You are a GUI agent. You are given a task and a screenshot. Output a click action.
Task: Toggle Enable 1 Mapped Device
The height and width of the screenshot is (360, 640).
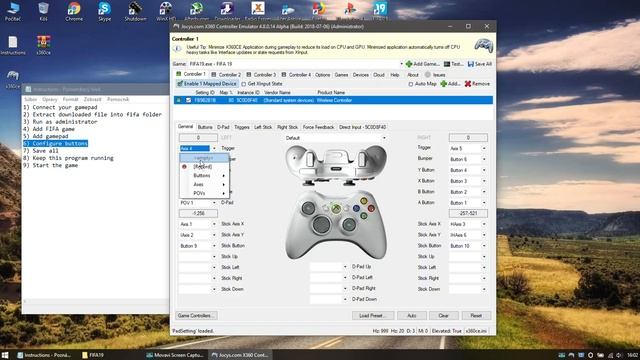[207, 84]
